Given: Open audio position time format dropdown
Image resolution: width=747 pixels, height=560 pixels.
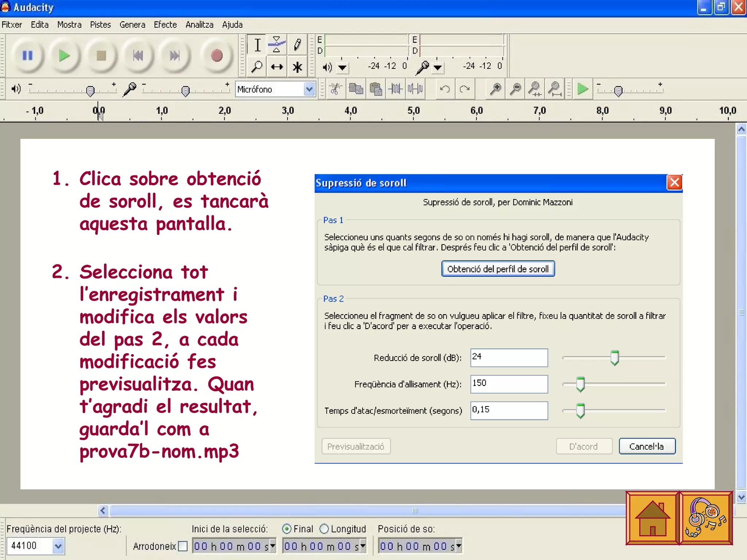Looking at the screenshot, I should coord(458,546).
